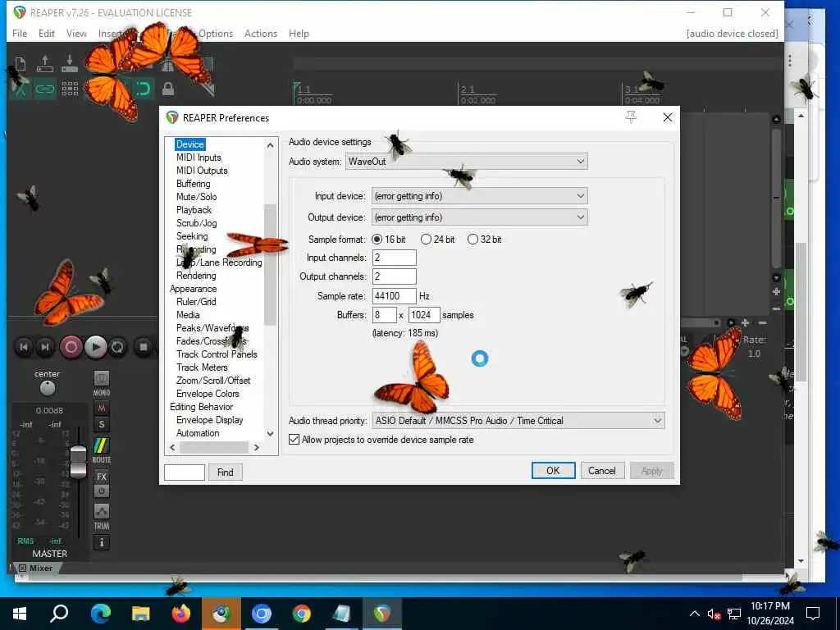The width and height of the screenshot is (840, 630).
Task: Click the Input channels field
Action: point(395,258)
